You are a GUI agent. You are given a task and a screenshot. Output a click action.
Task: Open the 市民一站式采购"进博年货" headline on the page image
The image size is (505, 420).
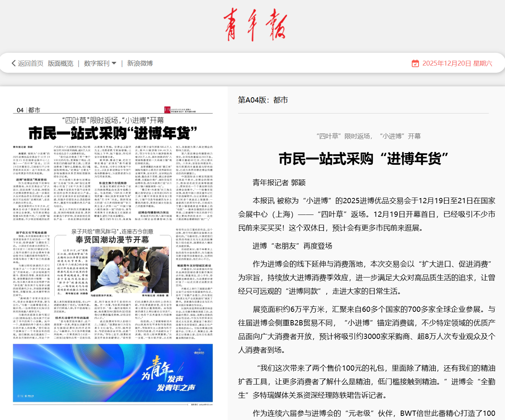tap(113, 133)
